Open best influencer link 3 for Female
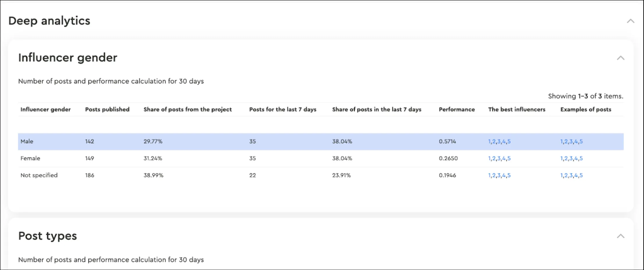644x270 pixels. coord(499,159)
